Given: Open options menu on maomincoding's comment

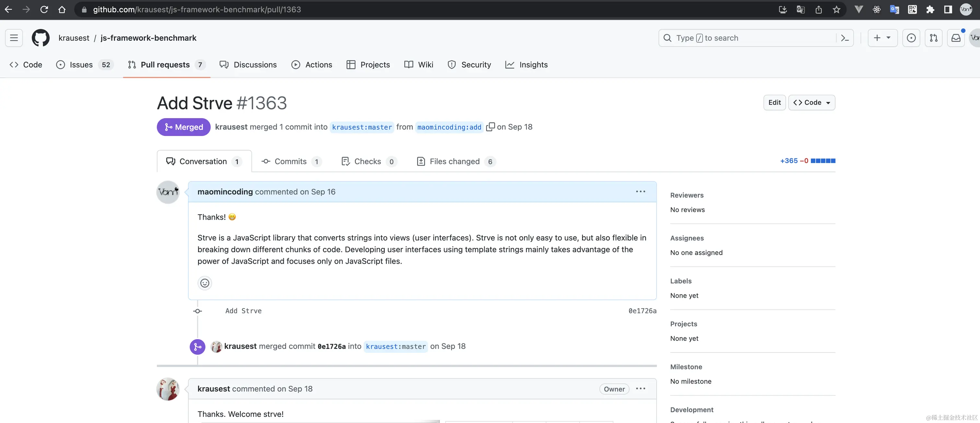Looking at the screenshot, I should (x=641, y=192).
